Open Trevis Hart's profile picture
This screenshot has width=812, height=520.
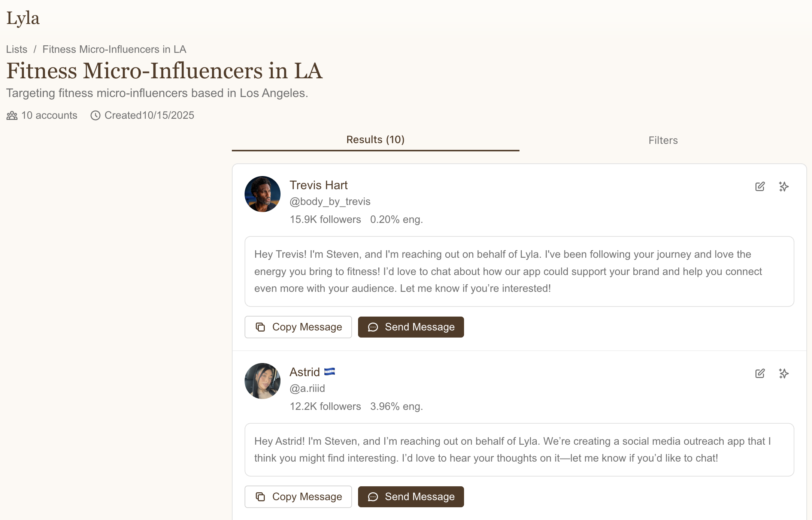pyautogui.click(x=263, y=194)
